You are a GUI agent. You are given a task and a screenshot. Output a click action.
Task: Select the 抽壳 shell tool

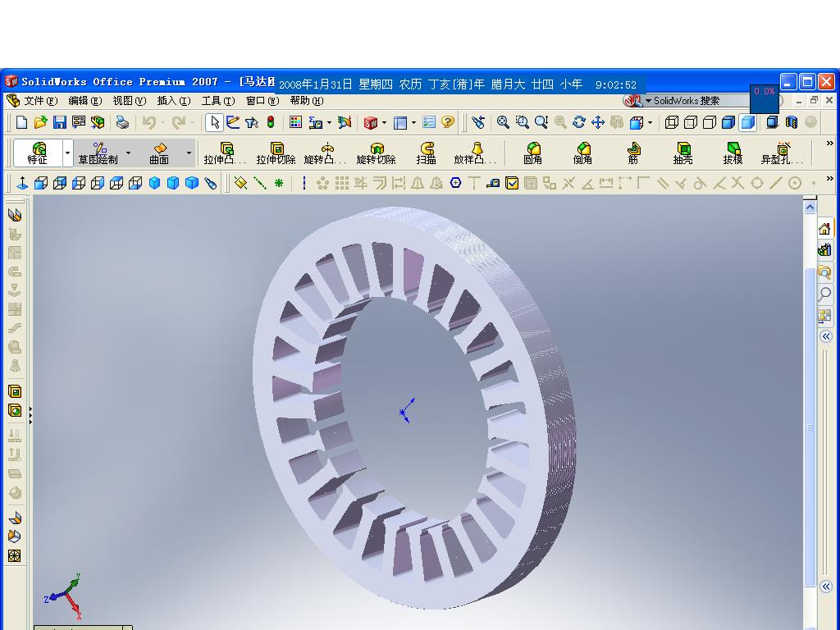point(682,153)
